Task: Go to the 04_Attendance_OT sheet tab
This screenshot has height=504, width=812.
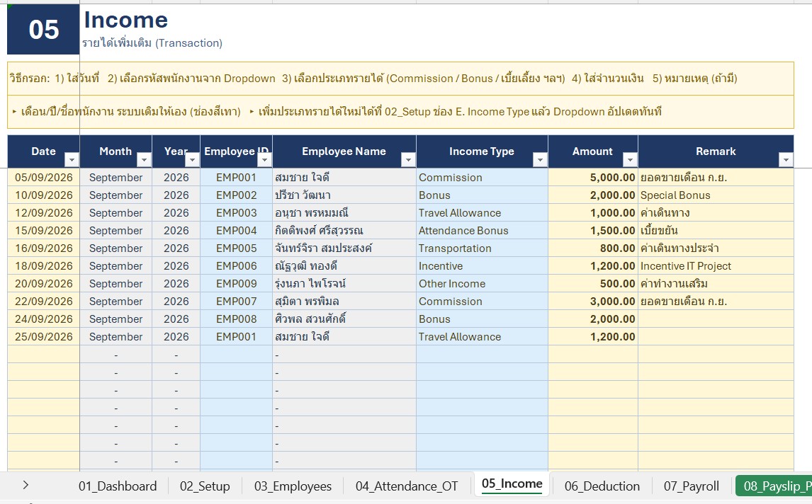Action: (407, 486)
